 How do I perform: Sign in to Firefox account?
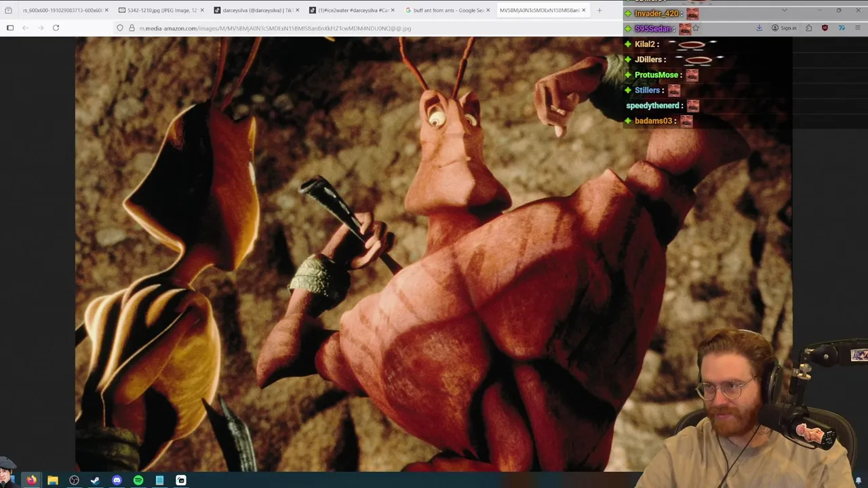click(785, 28)
